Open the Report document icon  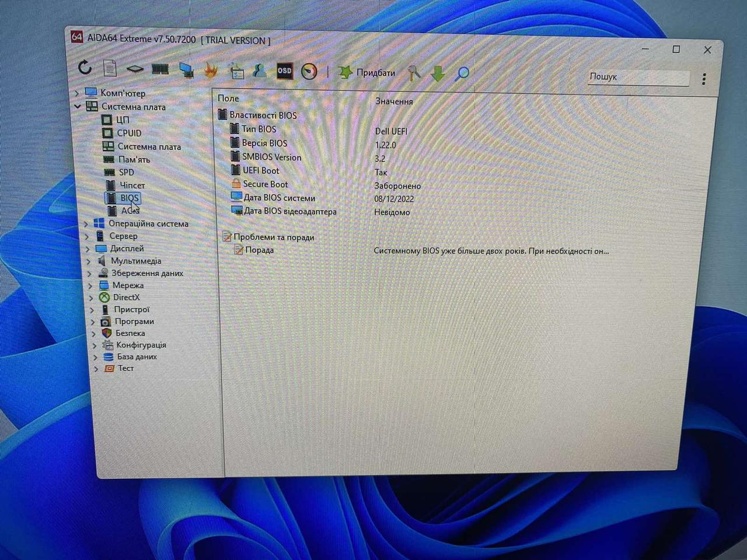pyautogui.click(x=110, y=68)
